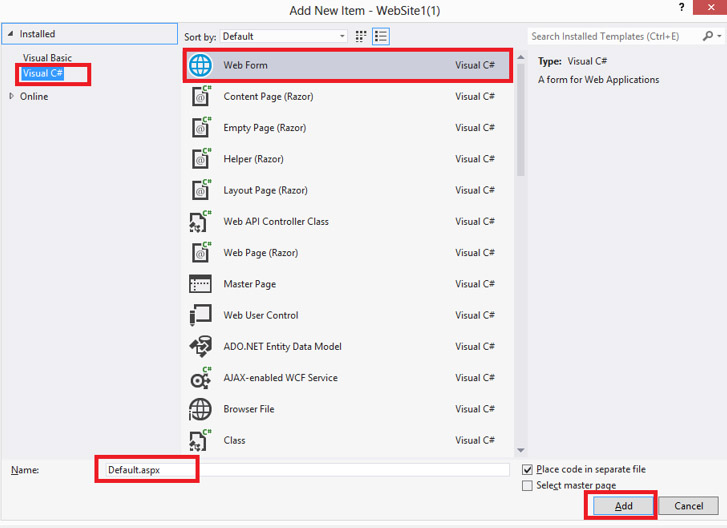This screenshot has width=727, height=528.
Task: Click the Cancel button
Action: 689,506
